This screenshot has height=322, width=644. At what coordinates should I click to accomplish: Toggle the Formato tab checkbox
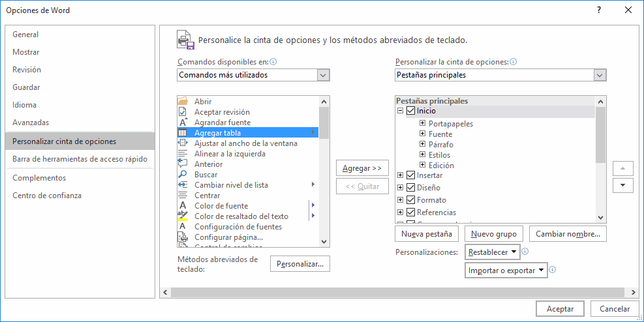coord(410,199)
